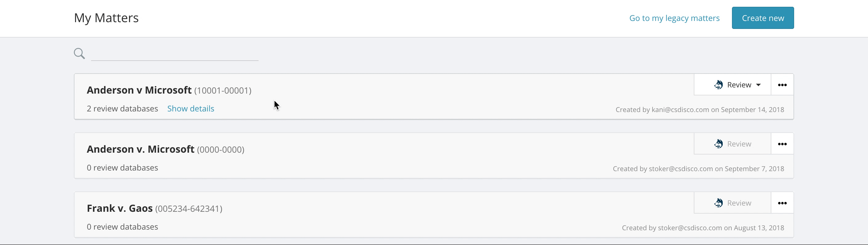Click husky logo in Frank v. Gaos Review
Screen dimensions: 868x245
click(x=718, y=203)
